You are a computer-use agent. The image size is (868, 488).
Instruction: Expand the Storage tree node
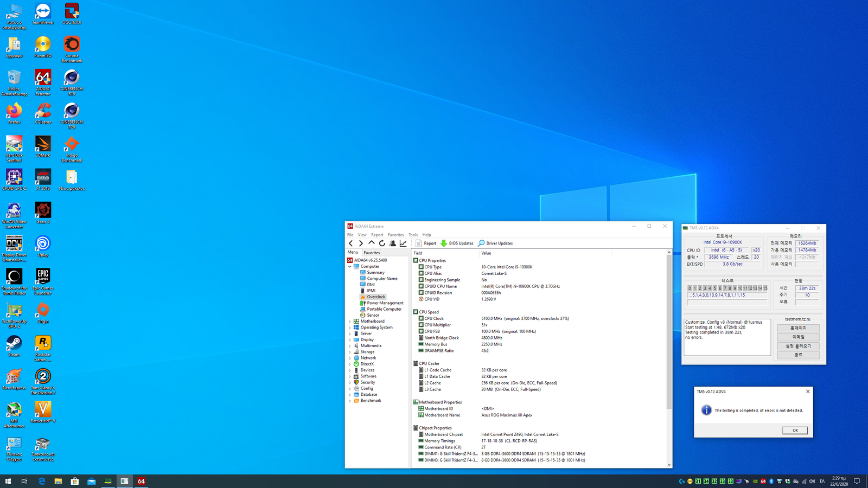(350, 352)
